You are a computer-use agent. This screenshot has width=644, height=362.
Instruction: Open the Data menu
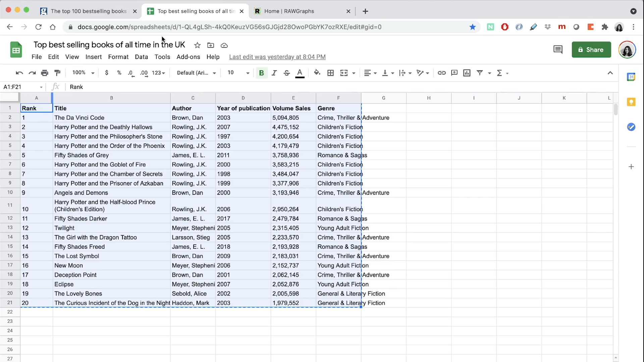[x=141, y=57]
